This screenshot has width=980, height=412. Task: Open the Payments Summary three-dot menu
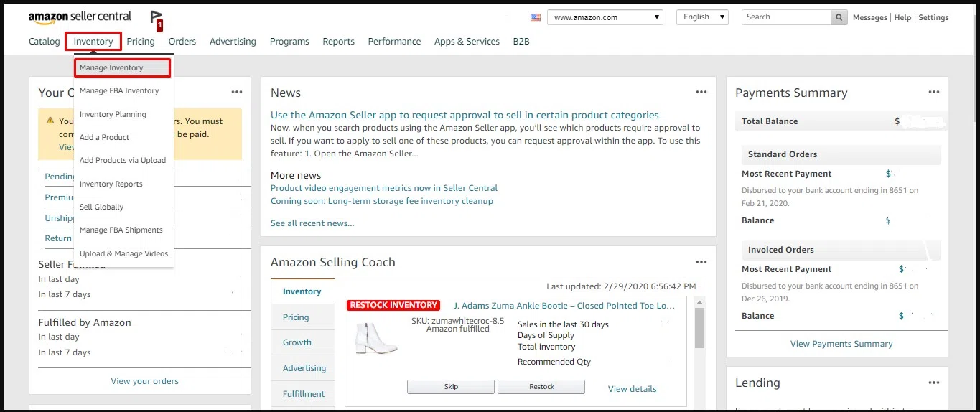933,92
